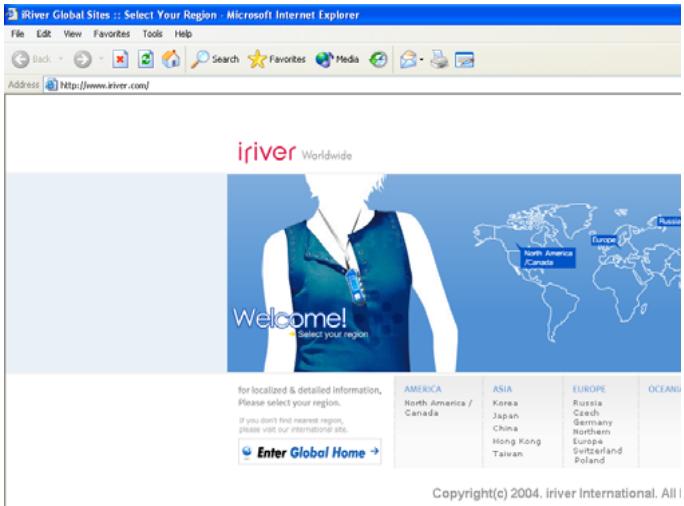The image size is (684, 506).
Task: Open Favorites star toolbar button
Action: [277, 59]
